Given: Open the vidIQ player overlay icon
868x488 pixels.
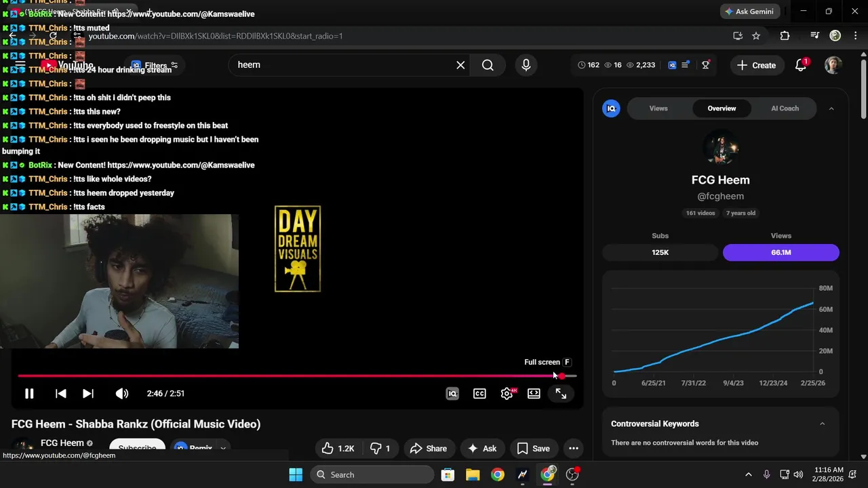Looking at the screenshot, I should coord(452,393).
